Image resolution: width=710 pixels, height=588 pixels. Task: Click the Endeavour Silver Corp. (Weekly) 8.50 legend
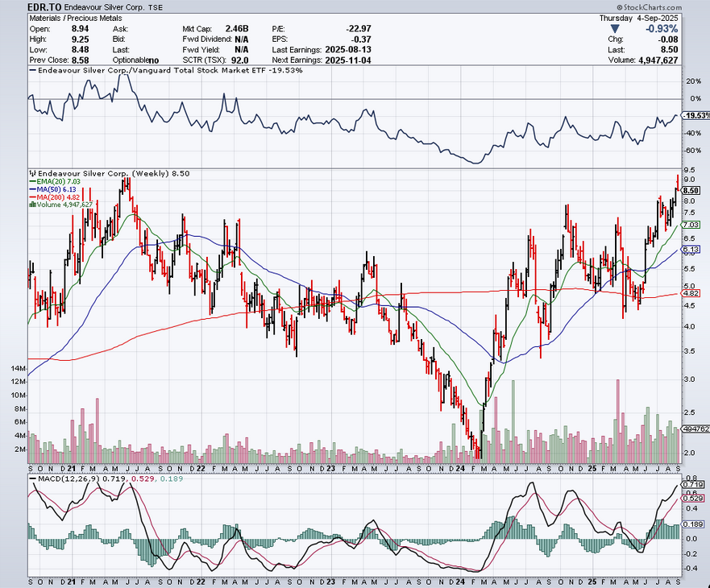point(110,173)
